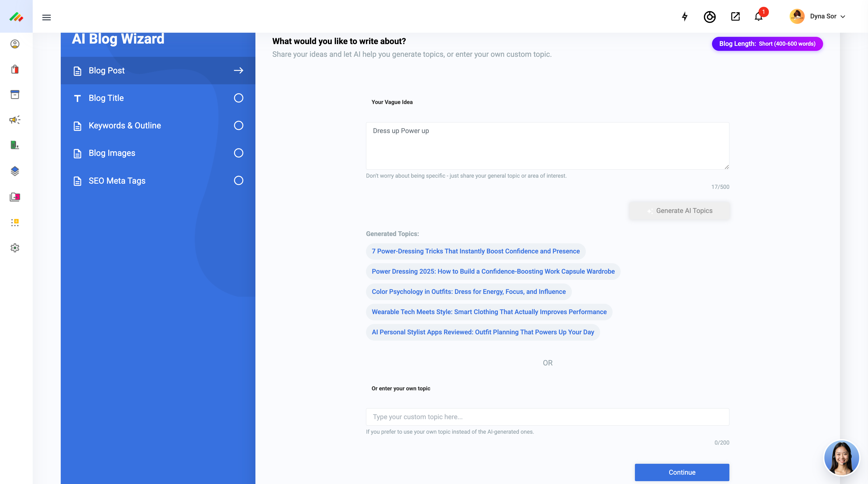
Task: Click the Blog Title T icon
Action: click(78, 98)
